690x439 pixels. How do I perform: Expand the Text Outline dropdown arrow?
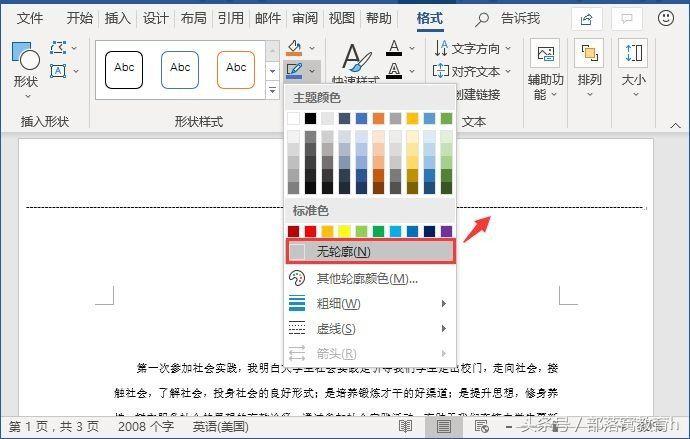[412, 70]
